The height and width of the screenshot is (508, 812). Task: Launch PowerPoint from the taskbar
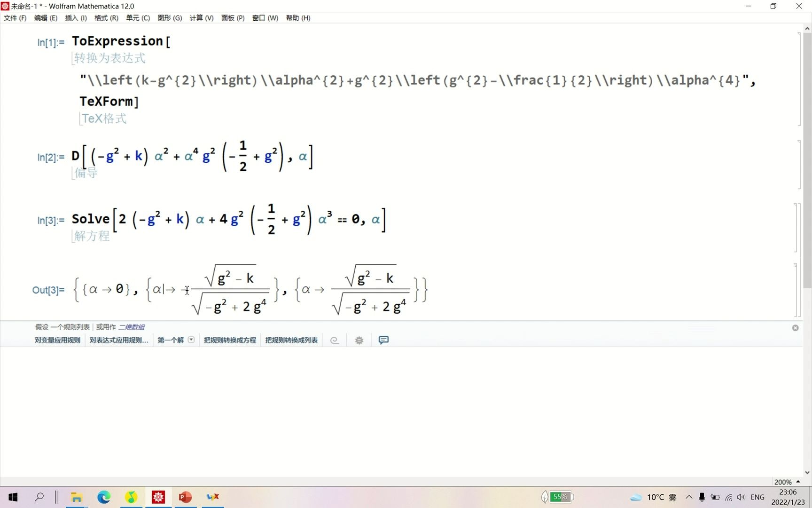185,497
